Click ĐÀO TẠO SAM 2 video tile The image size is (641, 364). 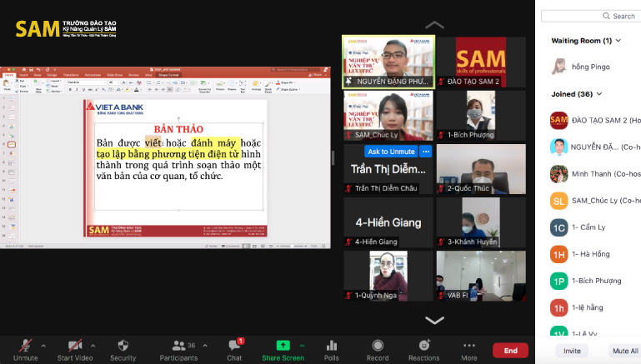tap(481, 62)
